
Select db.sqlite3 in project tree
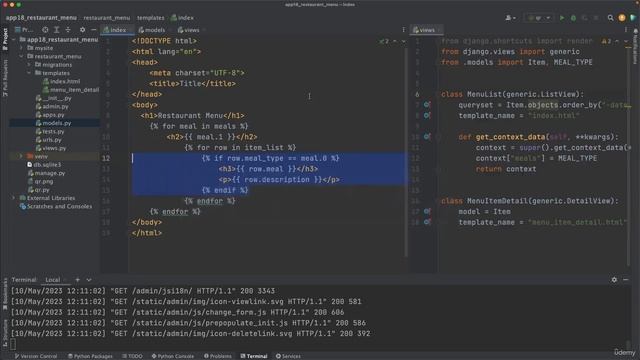click(44, 164)
